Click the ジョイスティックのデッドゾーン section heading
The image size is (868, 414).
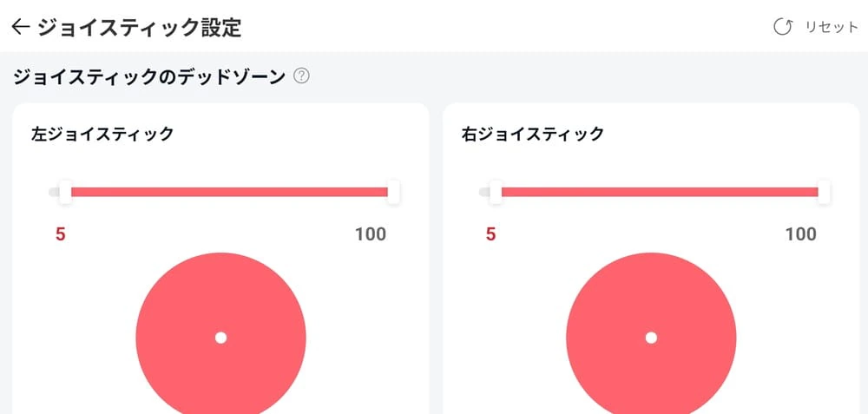[149, 76]
